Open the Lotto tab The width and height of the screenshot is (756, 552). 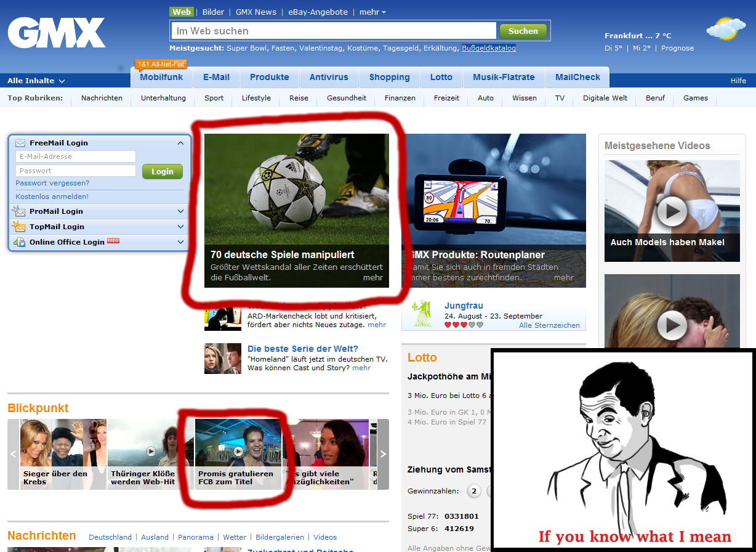point(441,77)
